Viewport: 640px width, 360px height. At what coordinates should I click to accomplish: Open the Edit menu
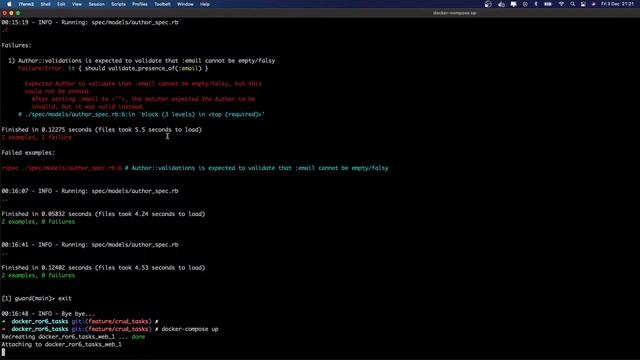pos(61,4)
